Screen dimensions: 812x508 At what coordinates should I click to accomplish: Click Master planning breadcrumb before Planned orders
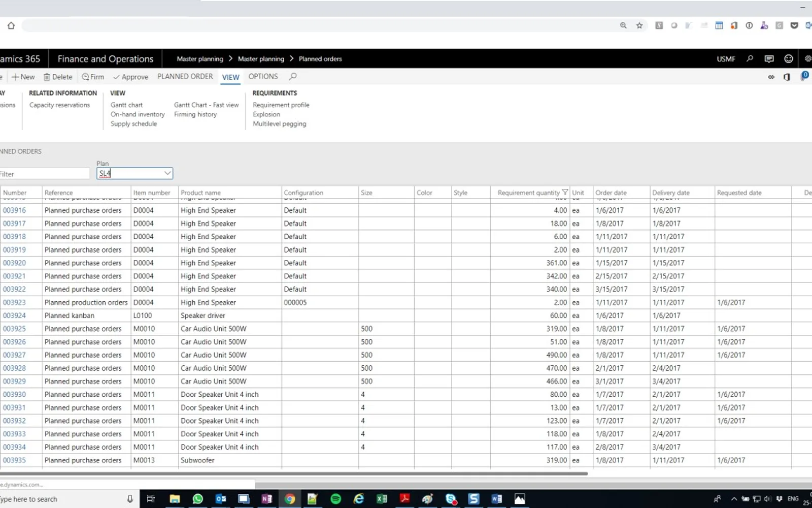coord(261,59)
